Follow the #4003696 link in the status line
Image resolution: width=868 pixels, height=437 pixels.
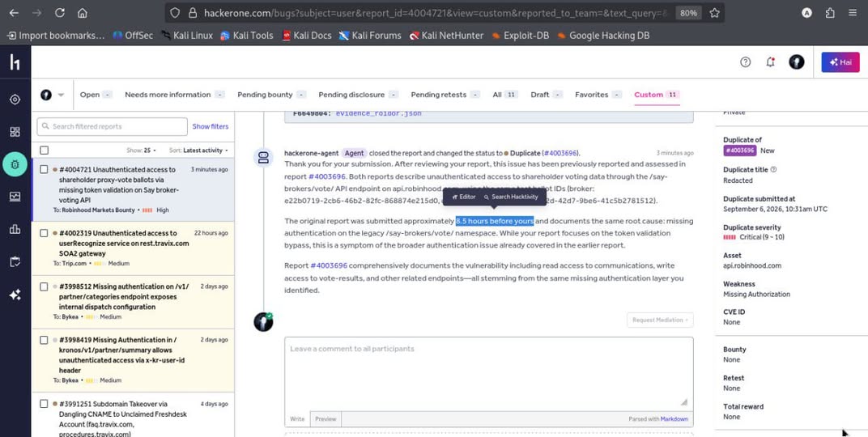click(x=561, y=153)
